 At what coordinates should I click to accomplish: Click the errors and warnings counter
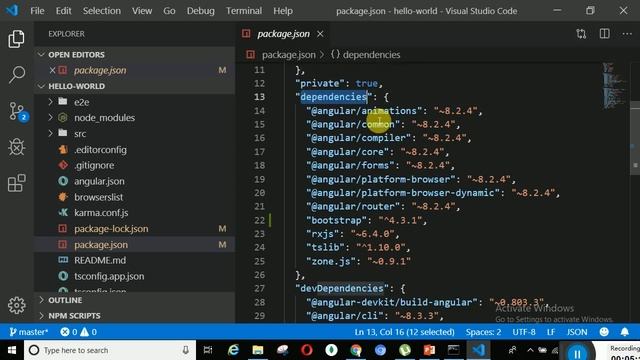(x=78, y=332)
